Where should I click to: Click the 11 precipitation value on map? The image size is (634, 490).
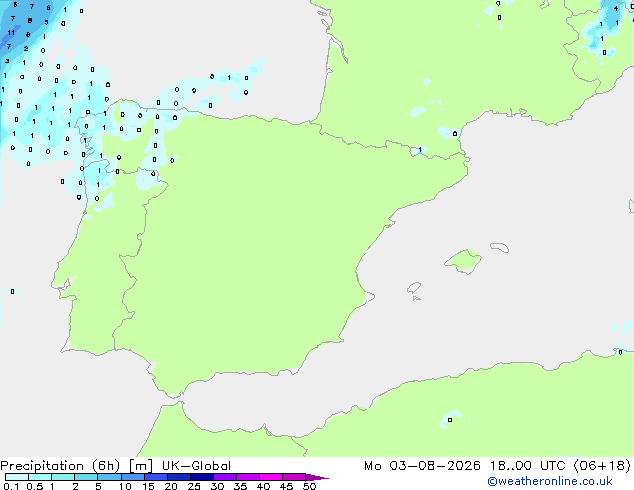11,33
